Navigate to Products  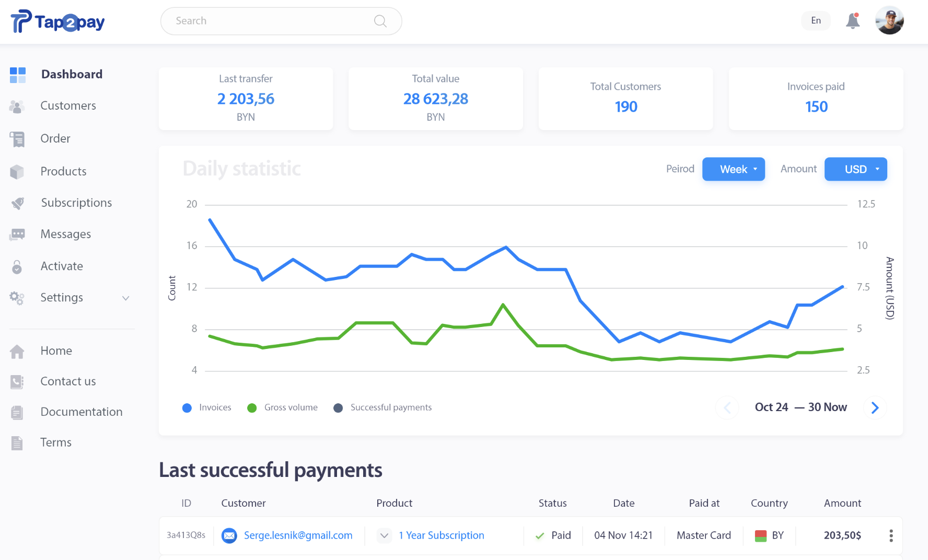tap(64, 171)
